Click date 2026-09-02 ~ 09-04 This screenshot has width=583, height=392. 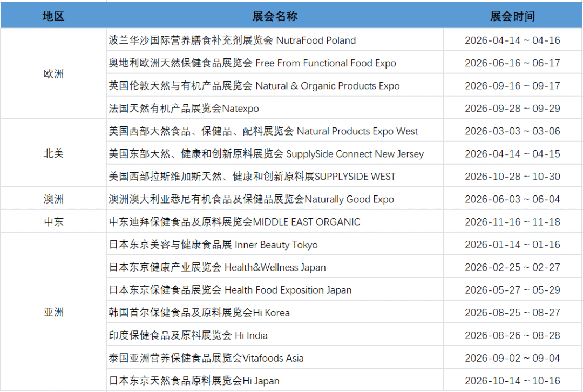click(512, 358)
